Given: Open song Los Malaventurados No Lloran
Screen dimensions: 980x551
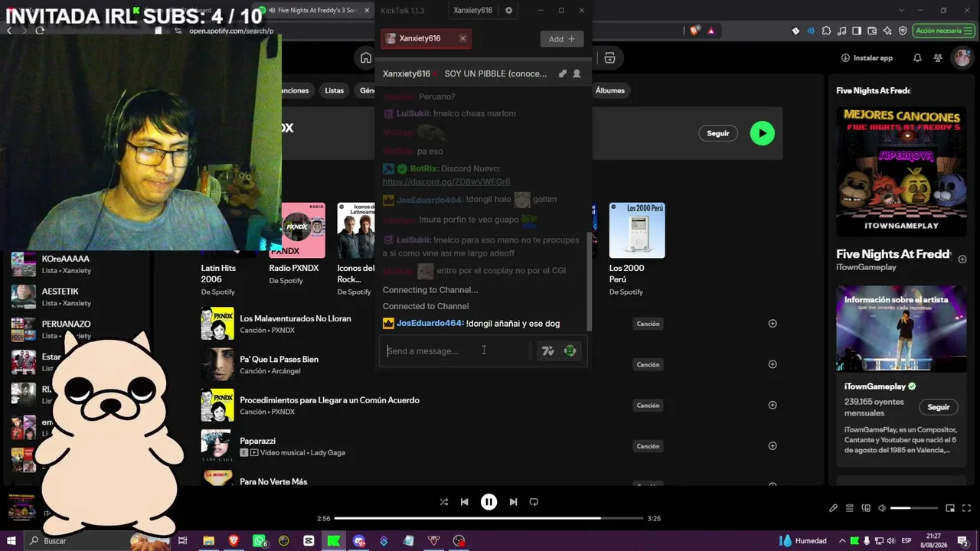Looking at the screenshot, I should tap(296, 318).
